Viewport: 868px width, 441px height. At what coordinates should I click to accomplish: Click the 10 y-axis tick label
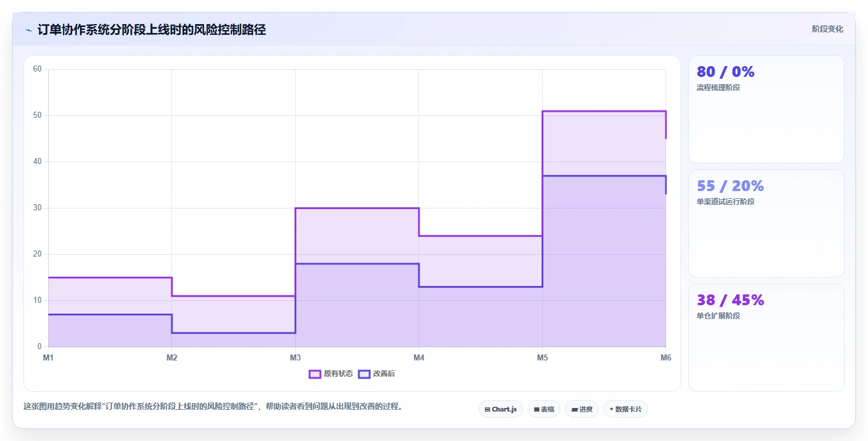37,300
